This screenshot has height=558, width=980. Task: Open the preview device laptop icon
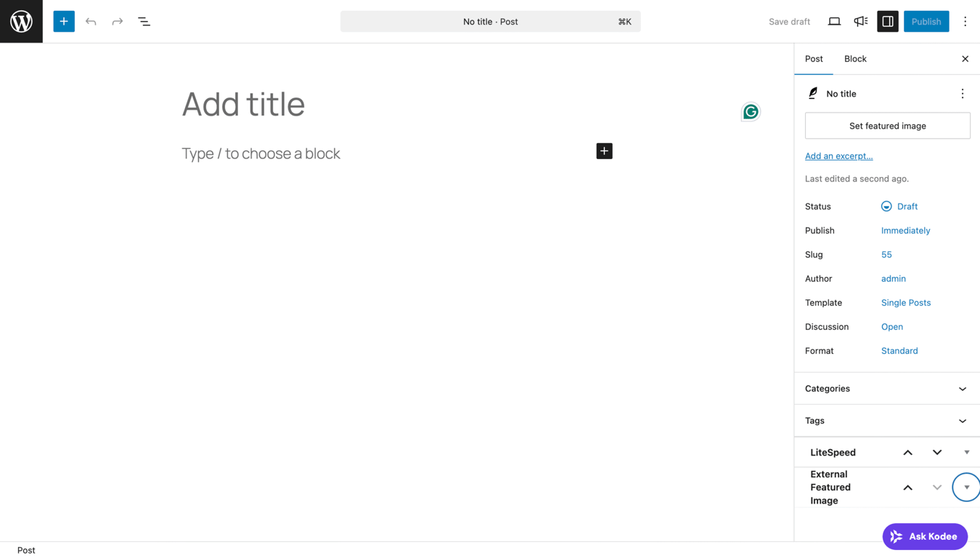click(834, 21)
